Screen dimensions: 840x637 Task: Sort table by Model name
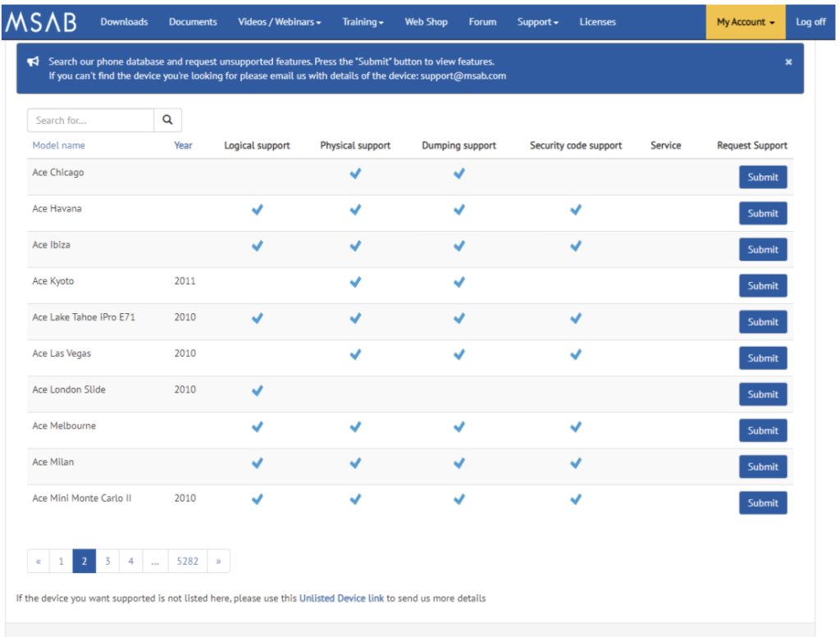click(x=58, y=145)
